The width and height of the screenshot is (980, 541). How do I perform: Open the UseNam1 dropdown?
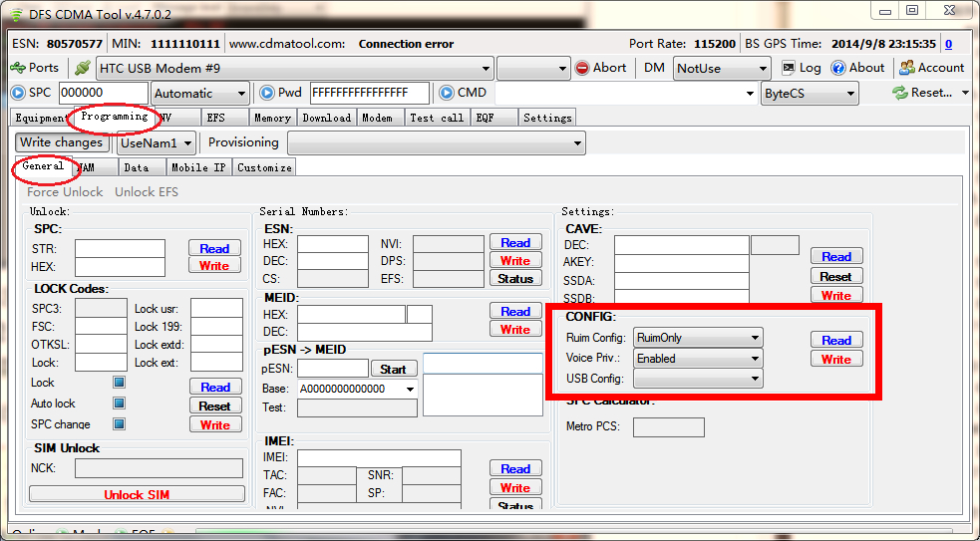[157, 143]
